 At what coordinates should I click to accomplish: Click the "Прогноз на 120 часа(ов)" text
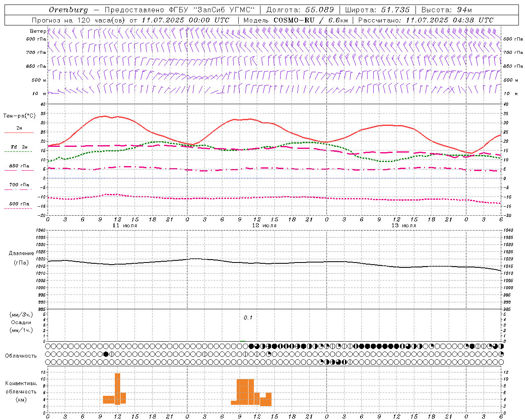tap(79, 20)
